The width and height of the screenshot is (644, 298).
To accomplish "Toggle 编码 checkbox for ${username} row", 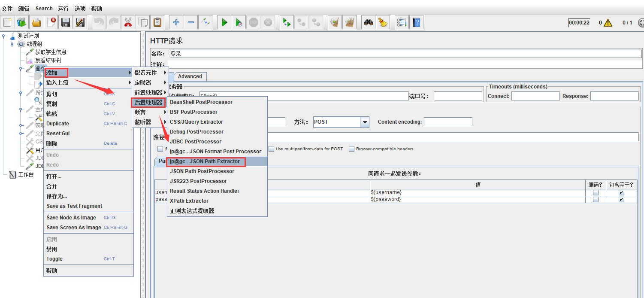I will coord(596,192).
